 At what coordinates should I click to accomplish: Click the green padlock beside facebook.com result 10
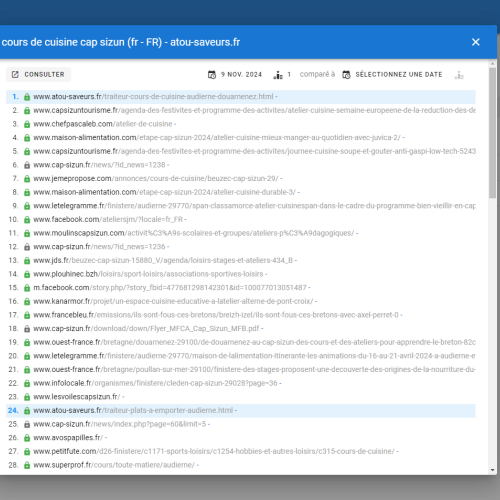pos(27,220)
